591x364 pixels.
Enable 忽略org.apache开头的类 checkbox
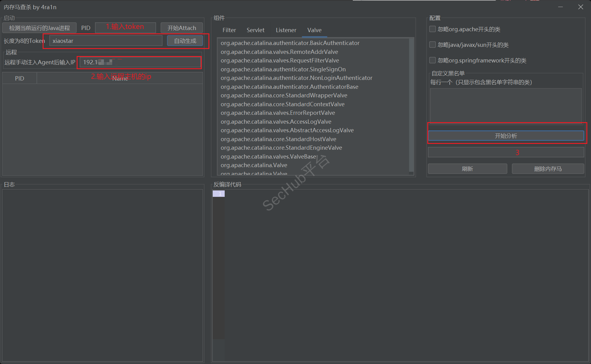pos(433,29)
